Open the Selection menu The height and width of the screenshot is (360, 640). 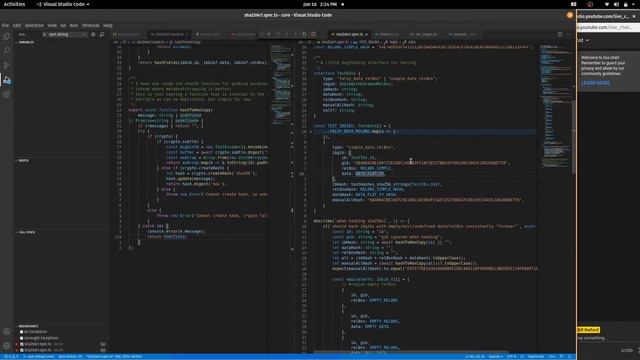(34, 25)
